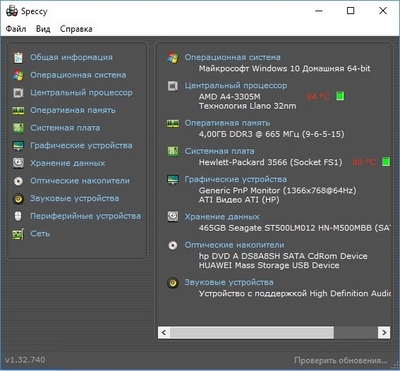This screenshot has width=400, height=371.
Task: Open the Вид menu
Action: click(x=43, y=29)
